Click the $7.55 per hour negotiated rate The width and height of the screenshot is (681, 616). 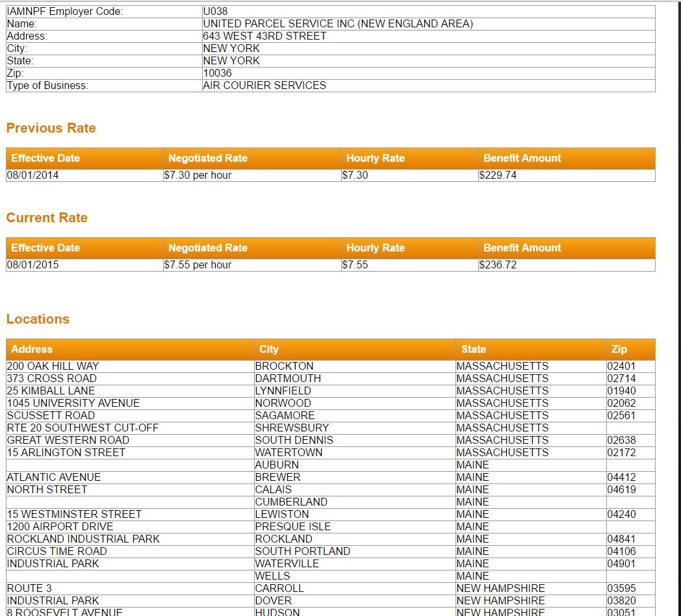click(x=198, y=264)
